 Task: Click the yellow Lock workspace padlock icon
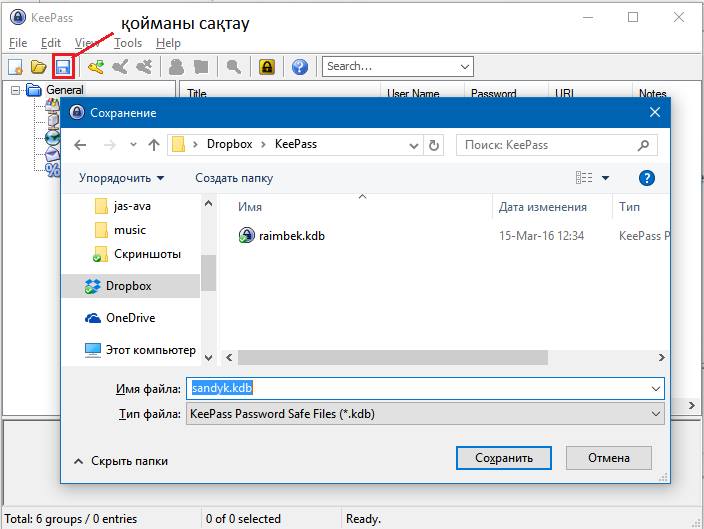click(x=267, y=67)
